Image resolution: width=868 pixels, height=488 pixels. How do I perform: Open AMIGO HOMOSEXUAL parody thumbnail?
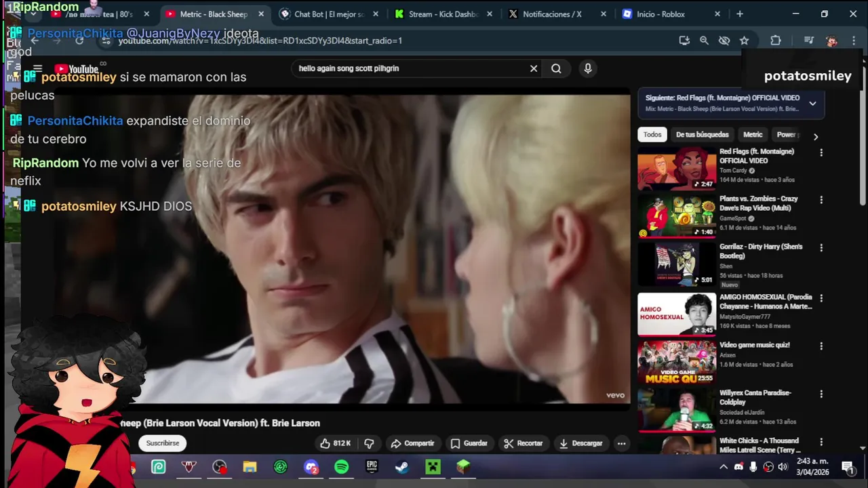pyautogui.click(x=676, y=314)
